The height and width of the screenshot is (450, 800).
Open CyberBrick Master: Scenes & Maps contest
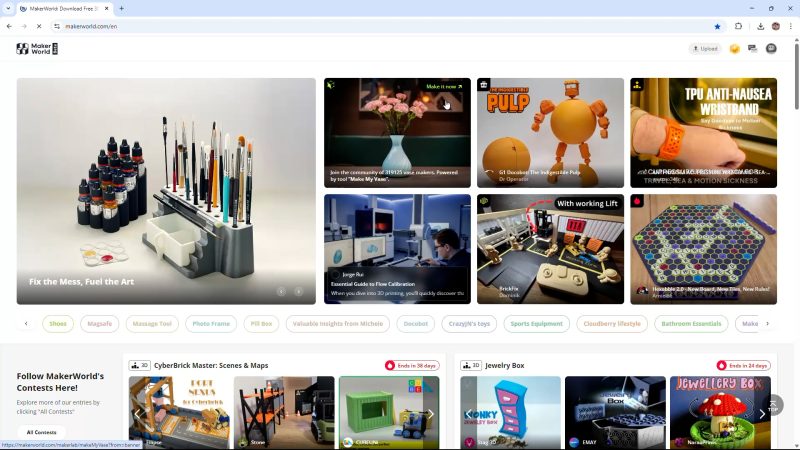click(211, 365)
